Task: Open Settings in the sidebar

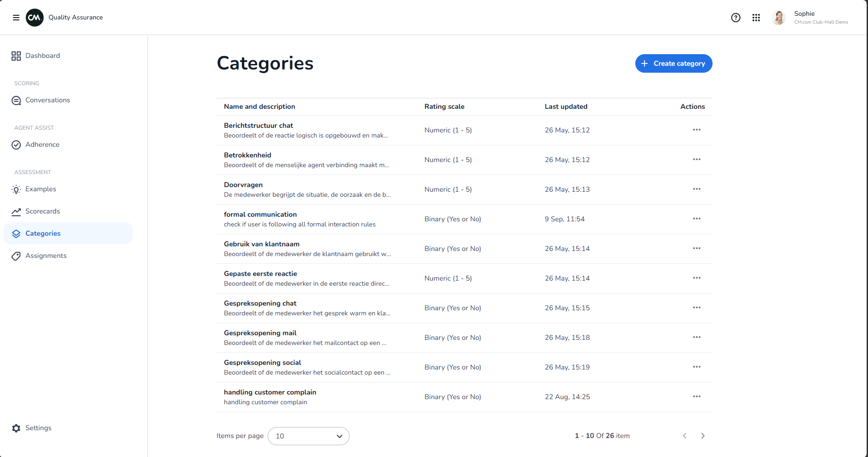Action: 38,428
